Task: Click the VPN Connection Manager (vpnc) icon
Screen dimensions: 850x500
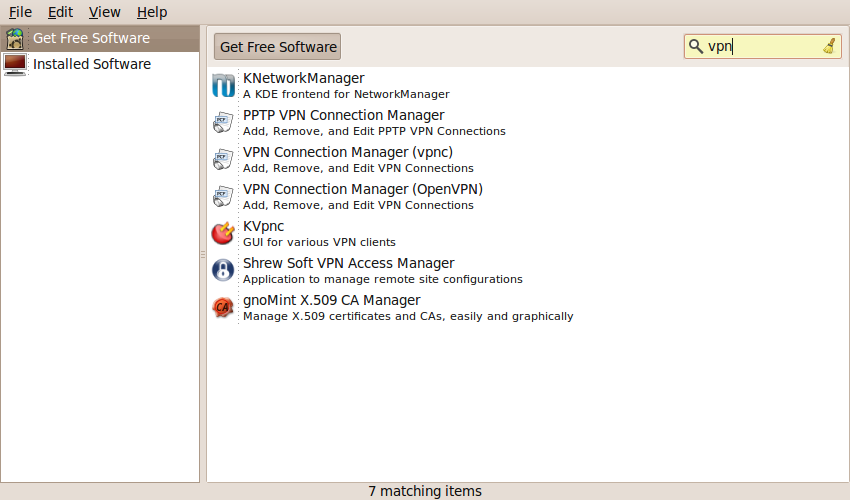Action: (223, 159)
